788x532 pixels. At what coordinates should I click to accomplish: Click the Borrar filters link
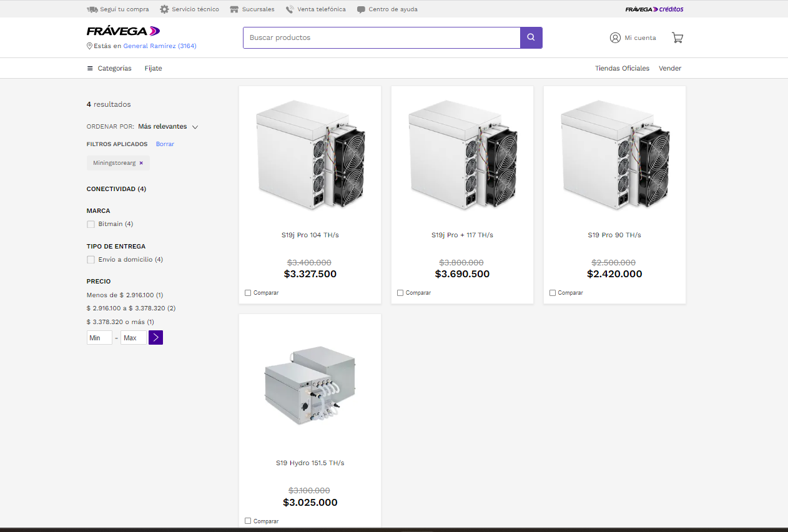pos(165,144)
